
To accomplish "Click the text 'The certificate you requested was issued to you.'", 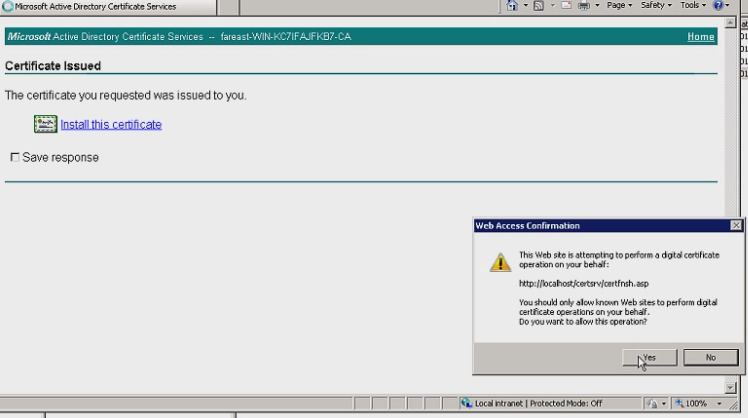I will pyautogui.click(x=125, y=95).
